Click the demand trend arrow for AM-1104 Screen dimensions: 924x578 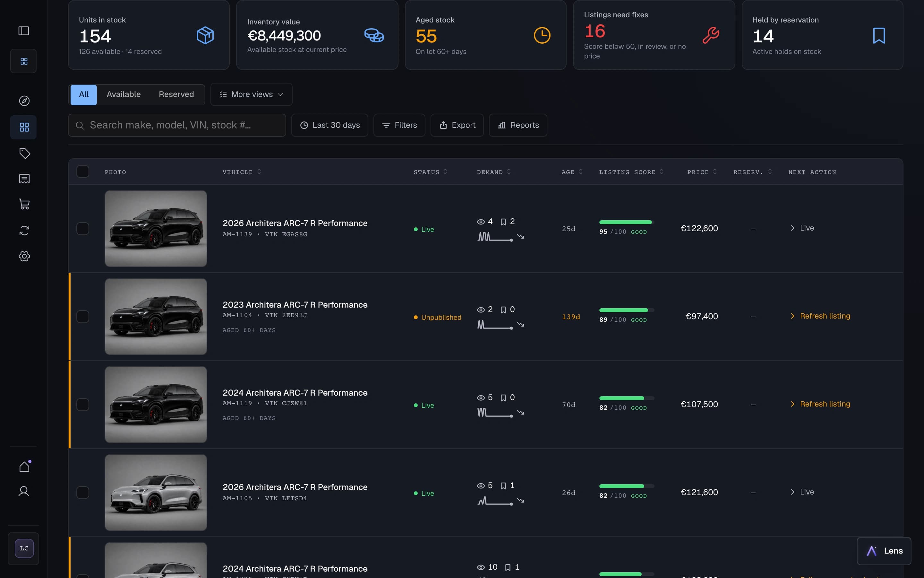click(x=520, y=325)
